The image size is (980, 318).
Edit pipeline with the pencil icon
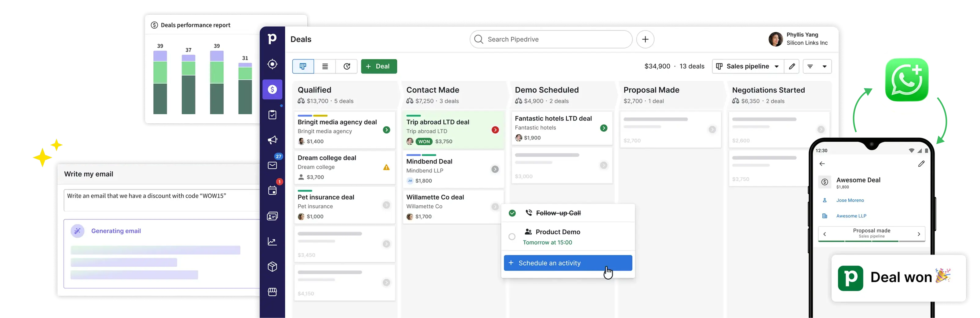(792, 66)
